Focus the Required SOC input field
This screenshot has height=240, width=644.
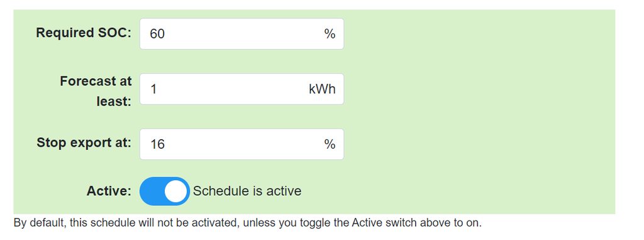[241, 34]
